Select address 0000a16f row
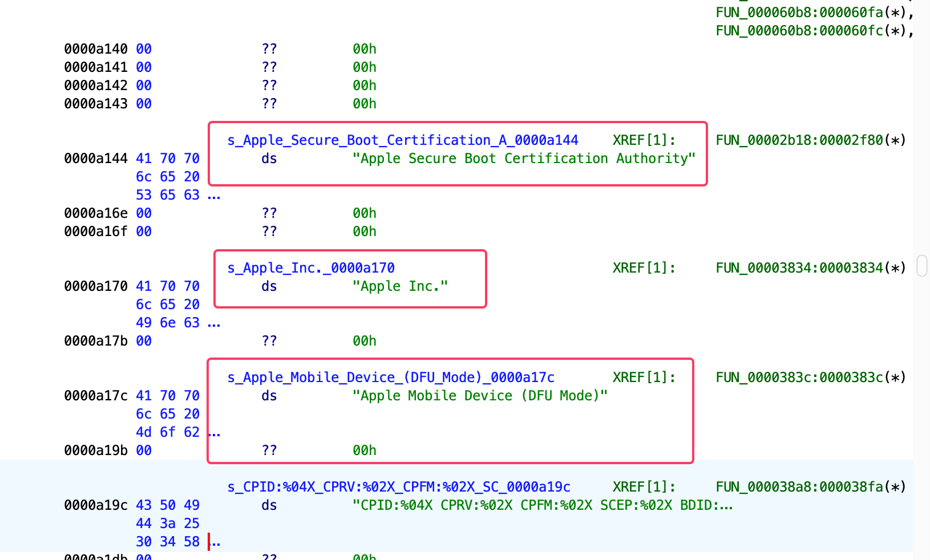The image size is (930, 560). pyautogui.click(x=96, y=232)
